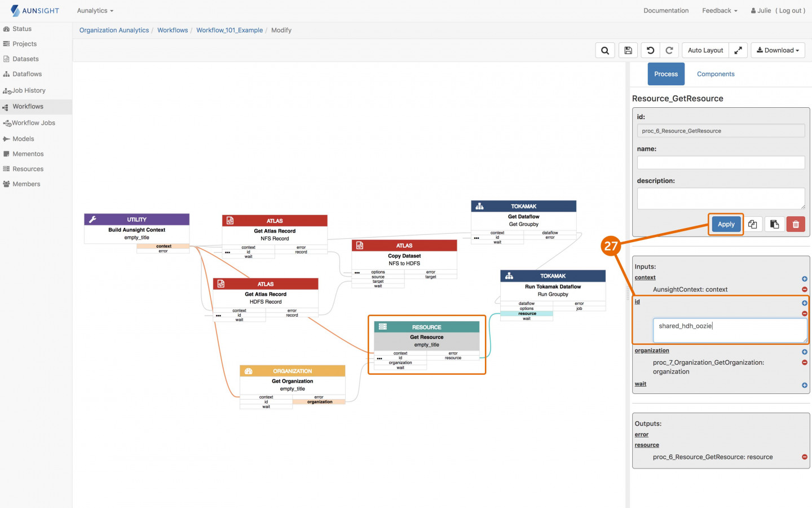Image resolution: width=812 pixels, height=508 pixels.
Task: Redo the workflow change
Action: pyautogui.click(x=669, y=51)
